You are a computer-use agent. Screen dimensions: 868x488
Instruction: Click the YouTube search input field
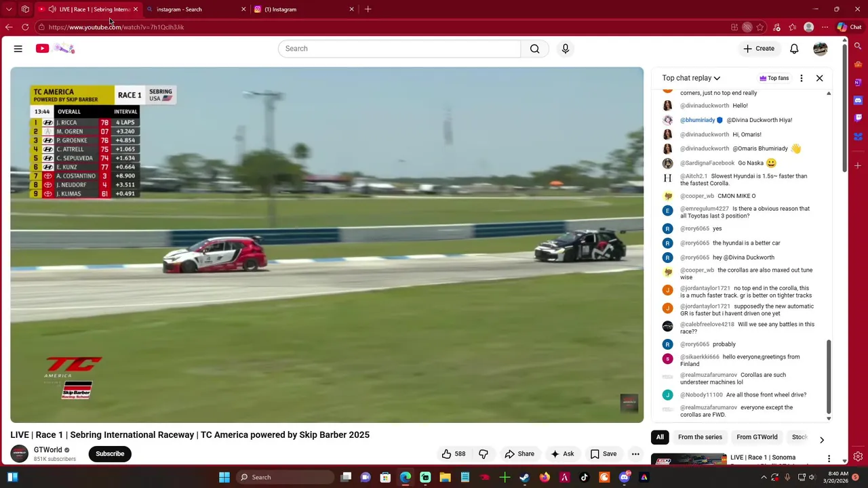(x=399, y=49)
